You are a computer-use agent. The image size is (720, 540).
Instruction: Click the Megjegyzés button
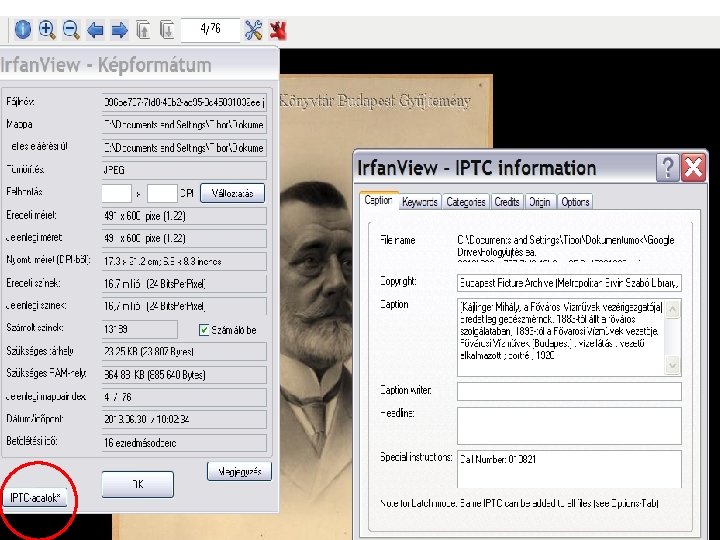pos(239,471)
